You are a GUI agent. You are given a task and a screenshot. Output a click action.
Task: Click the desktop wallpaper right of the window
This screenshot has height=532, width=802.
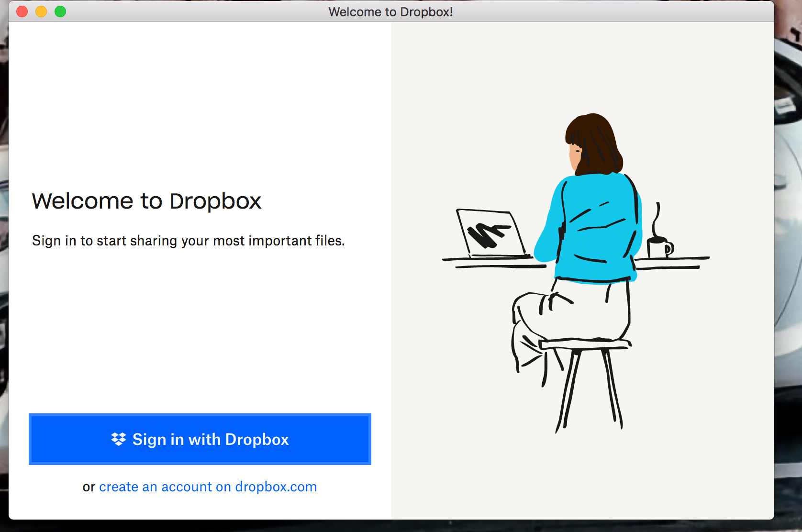coord(788,239)
